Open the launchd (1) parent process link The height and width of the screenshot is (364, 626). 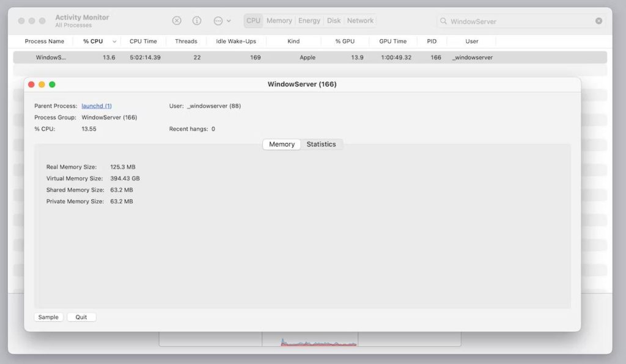(x=97, y=106)
